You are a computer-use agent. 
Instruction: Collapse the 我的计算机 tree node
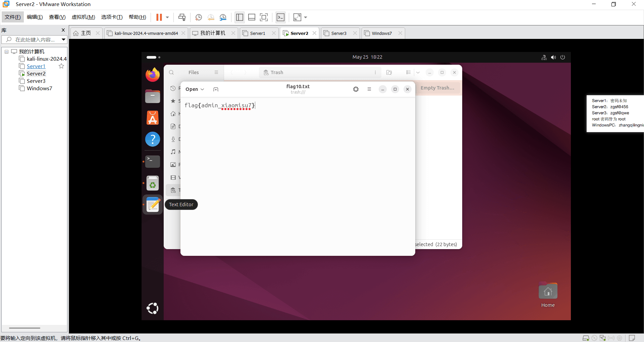click(x=6, y=52)
